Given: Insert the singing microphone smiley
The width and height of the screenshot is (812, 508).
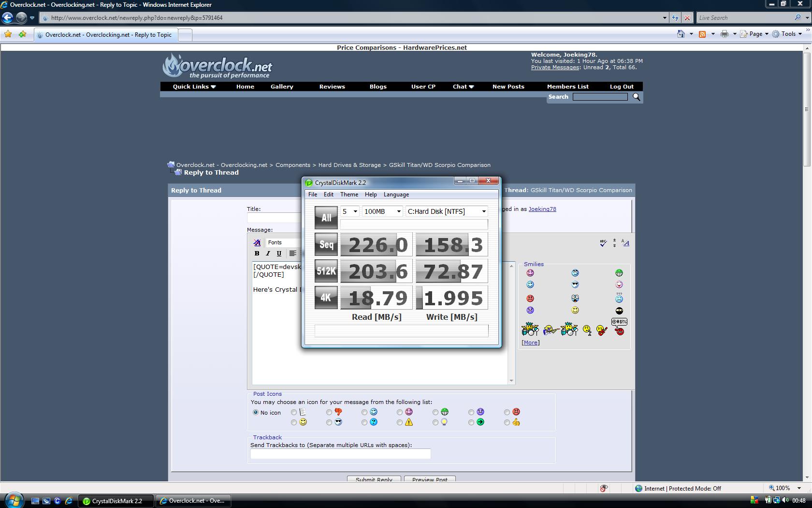Looking at the screenshot, I should tap(587, 330).
